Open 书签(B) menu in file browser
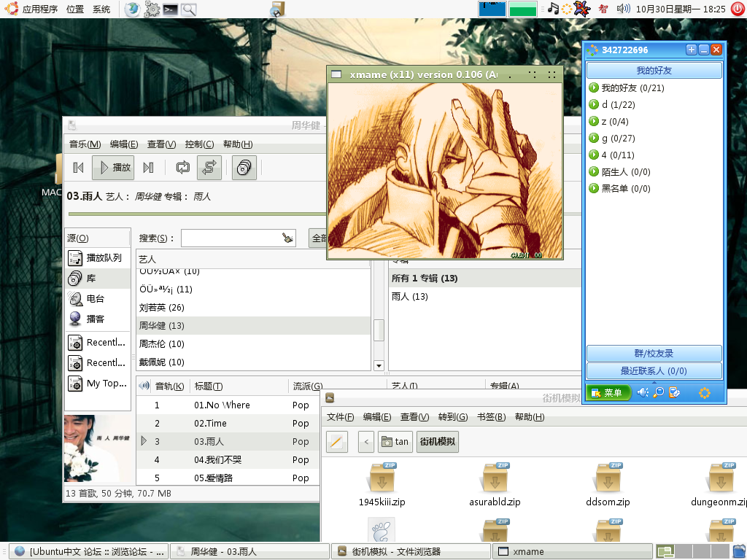Screen dimensions: 747x560 coord(491,417)
